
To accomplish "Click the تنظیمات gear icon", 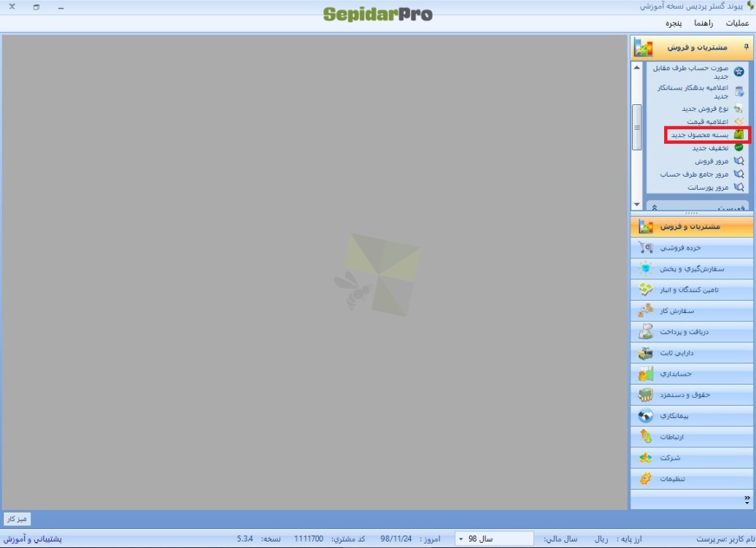I will pos(646,479).
